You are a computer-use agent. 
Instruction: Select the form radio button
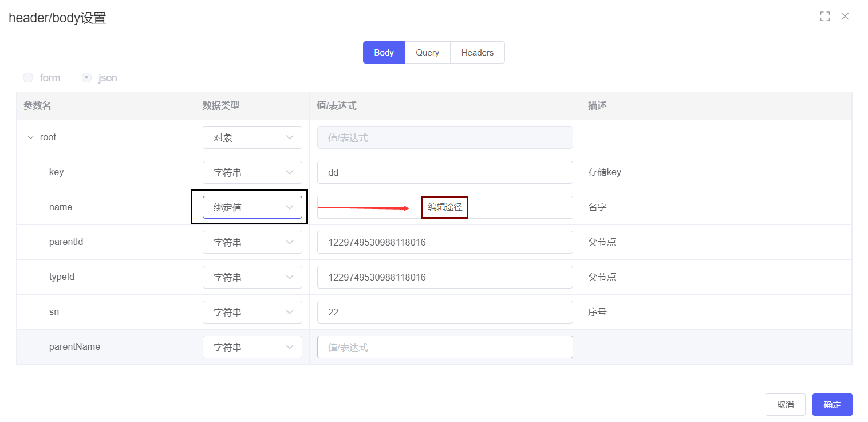(x=28, y=78)
